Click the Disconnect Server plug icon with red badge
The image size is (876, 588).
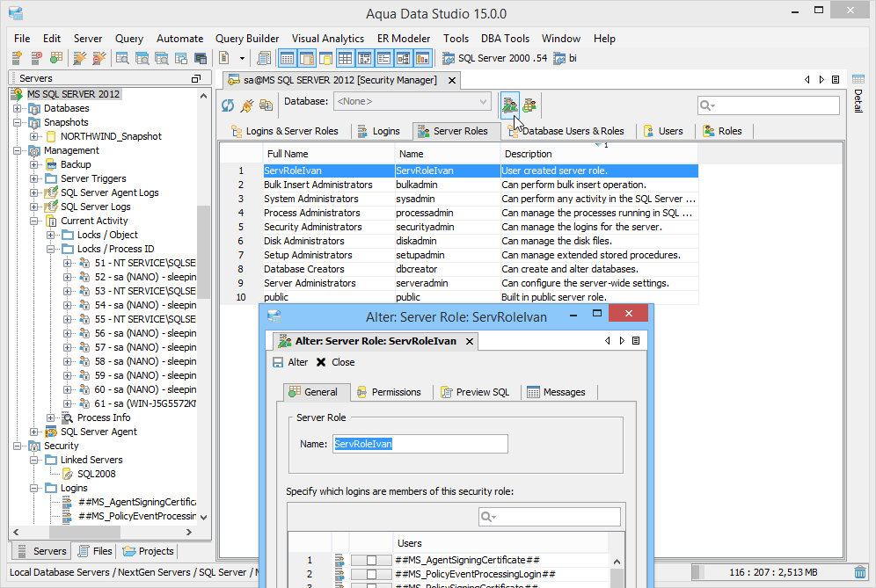tap(99, 57)
